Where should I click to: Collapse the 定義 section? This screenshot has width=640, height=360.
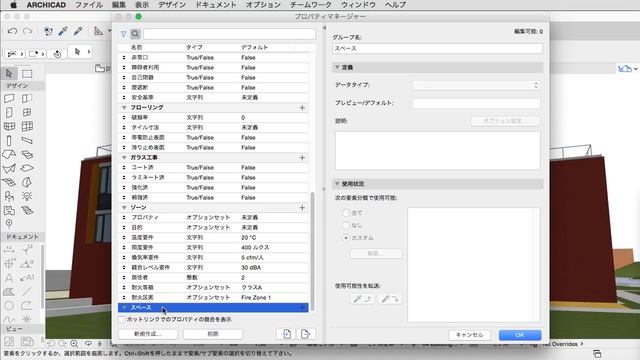point(337,67)
